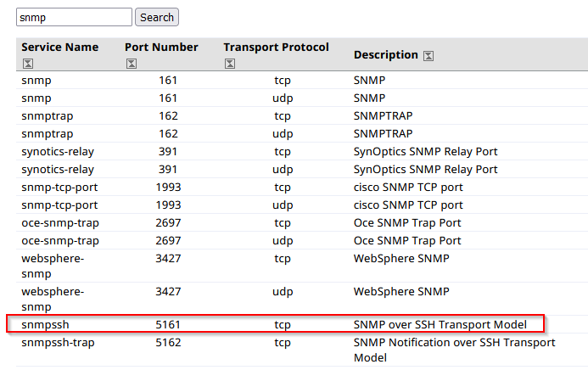Click the search field containing snmp
588x370 pixels.
pyautogui.click(x=75, y=17)
